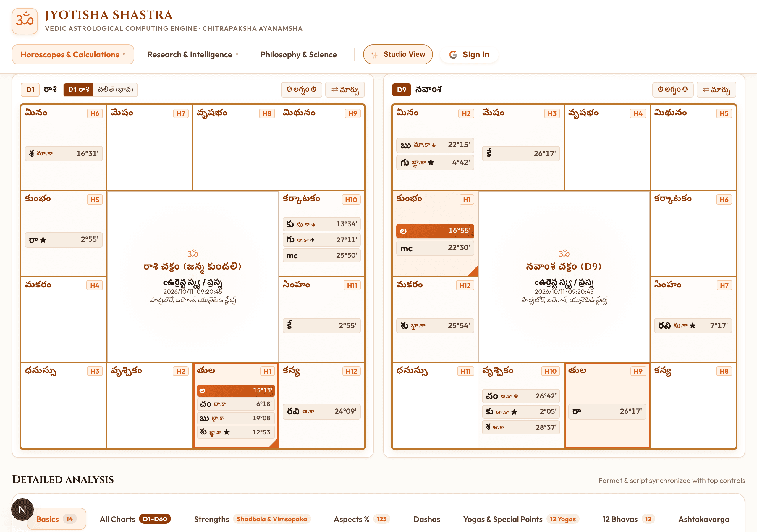This screenshot has width=757, height=532.
Task: Click the H1 house badge in D1 Tula
Action: tap(267, 372)
